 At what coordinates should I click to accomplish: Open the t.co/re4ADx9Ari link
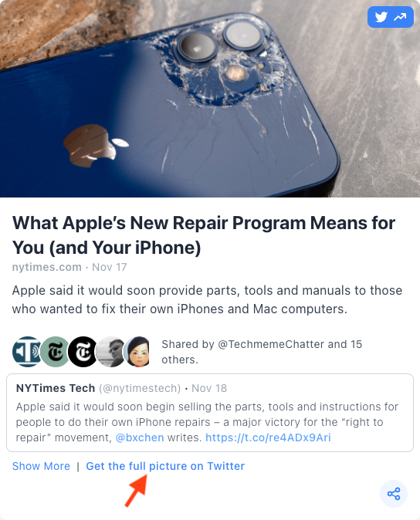coord(268,437)
